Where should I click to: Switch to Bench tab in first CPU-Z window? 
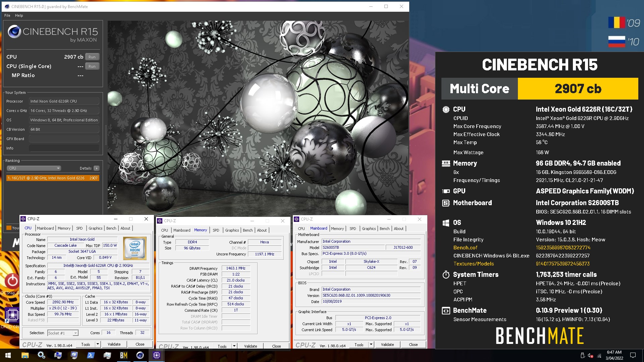(111, 228)
